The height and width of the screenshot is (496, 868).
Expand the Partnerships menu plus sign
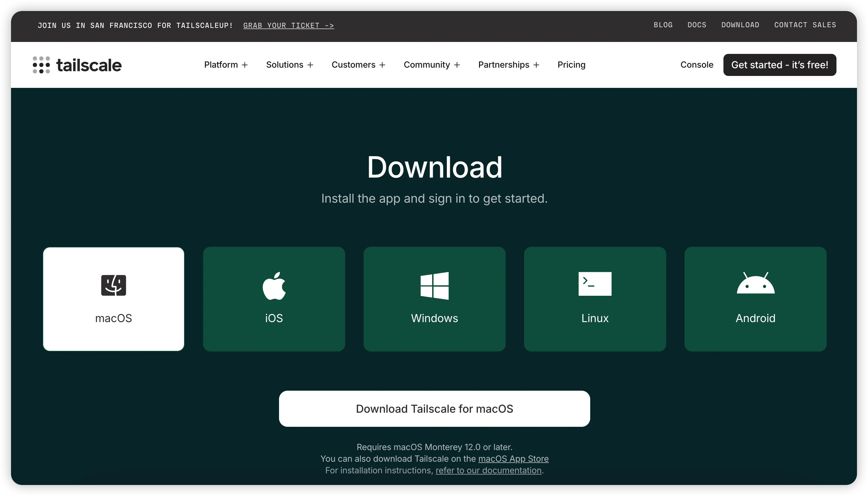[536, 65]
